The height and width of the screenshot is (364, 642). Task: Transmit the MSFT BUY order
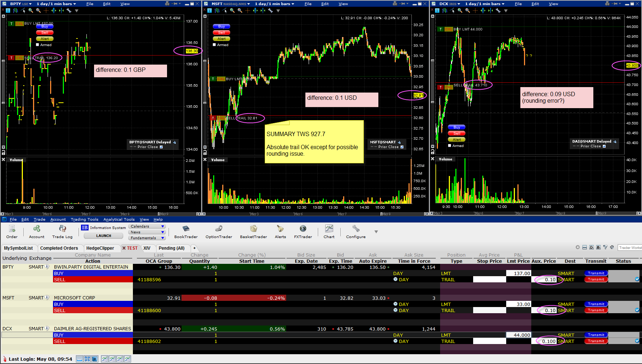596,304
